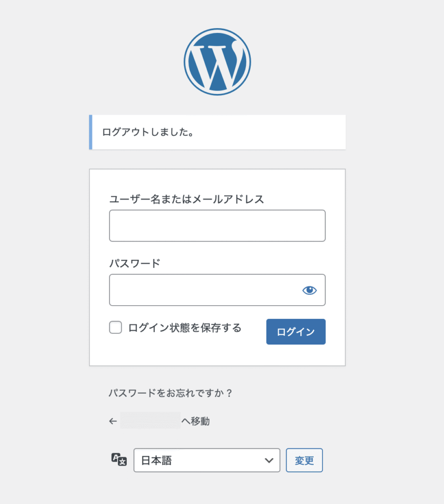
Task: Click the blurred site name in the back link
Action: coord(150,421)
